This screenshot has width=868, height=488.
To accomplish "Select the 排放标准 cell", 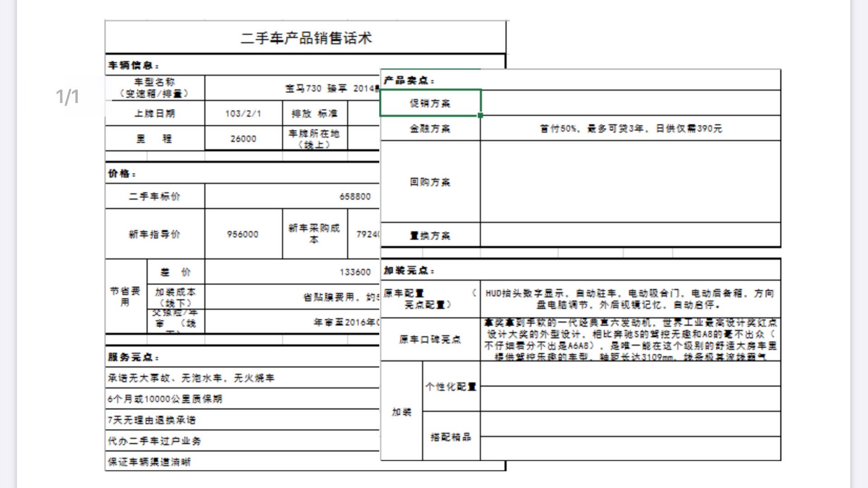I will 315,114.
